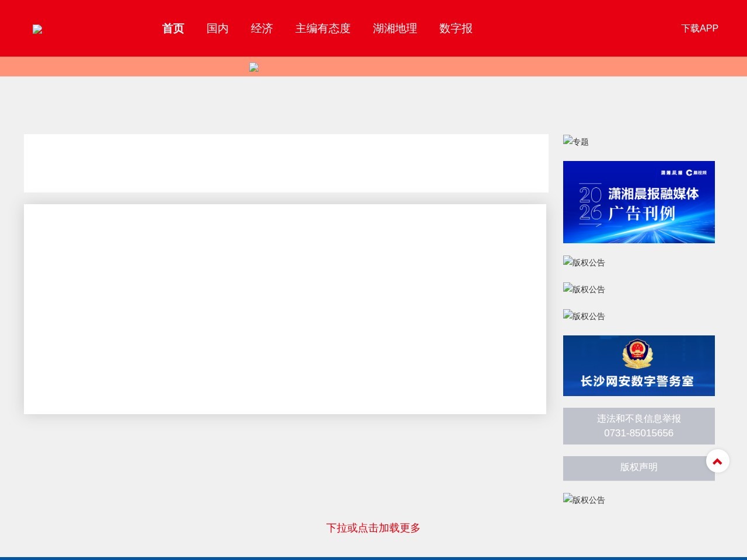The height and width of the screenshot is (560, 747).
Task: Open the 湖湘地理 section
Action: [x=395, y=28]
